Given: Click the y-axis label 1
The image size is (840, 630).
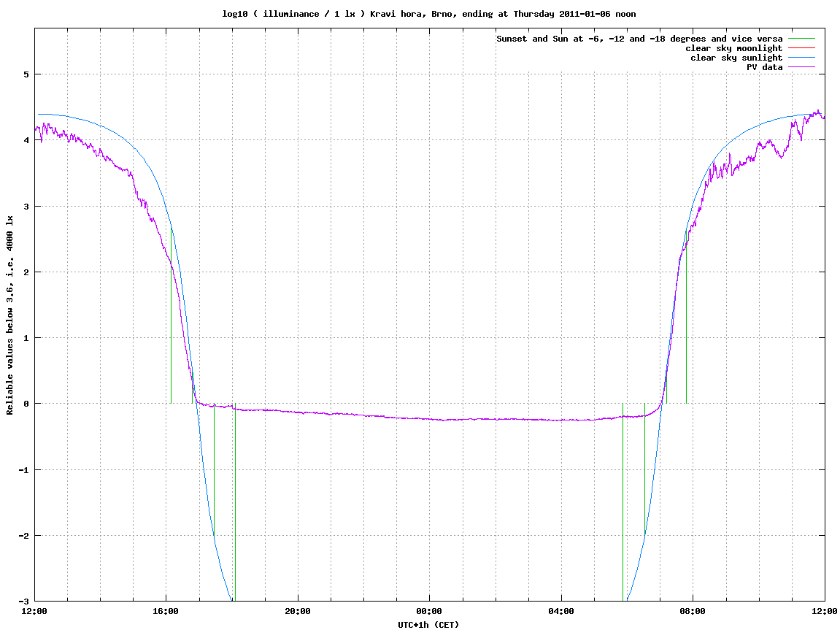Looking at the screenshot, I should tap(26, 338).
